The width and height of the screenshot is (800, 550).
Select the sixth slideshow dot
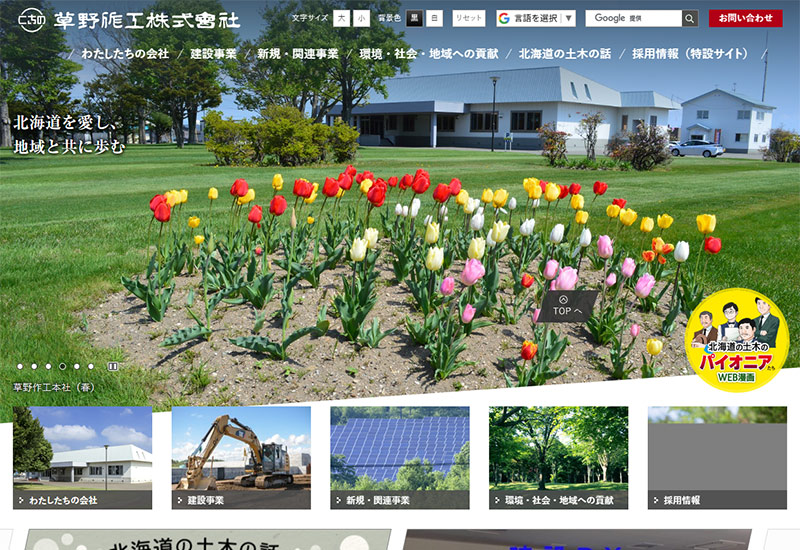tap(91, 366)
